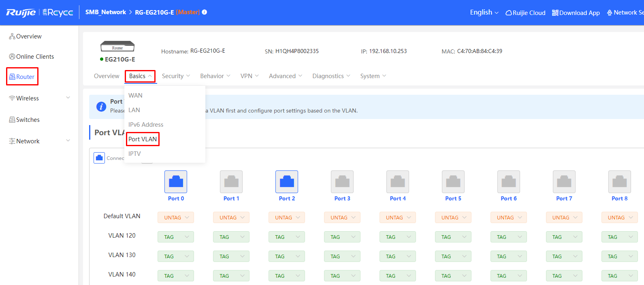This screenshot has width=644, height=285.
Task: Click the IP address 192.168.10.253
Action: click(x=388, y=51)
